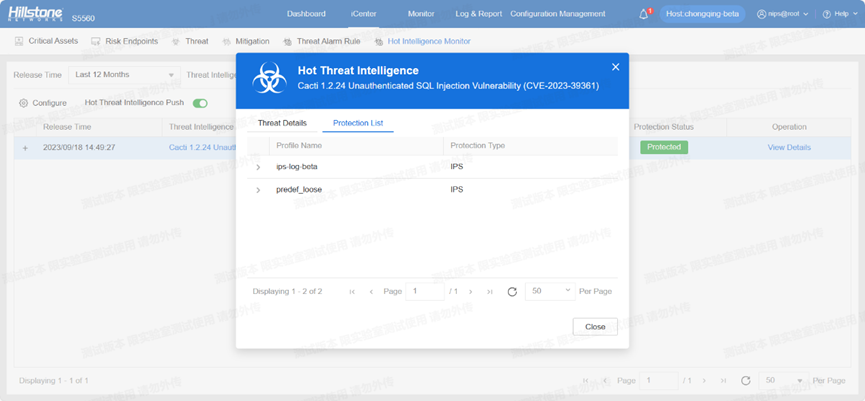
Task: Click the Mitigation tab icon
Action: (226, 41)
